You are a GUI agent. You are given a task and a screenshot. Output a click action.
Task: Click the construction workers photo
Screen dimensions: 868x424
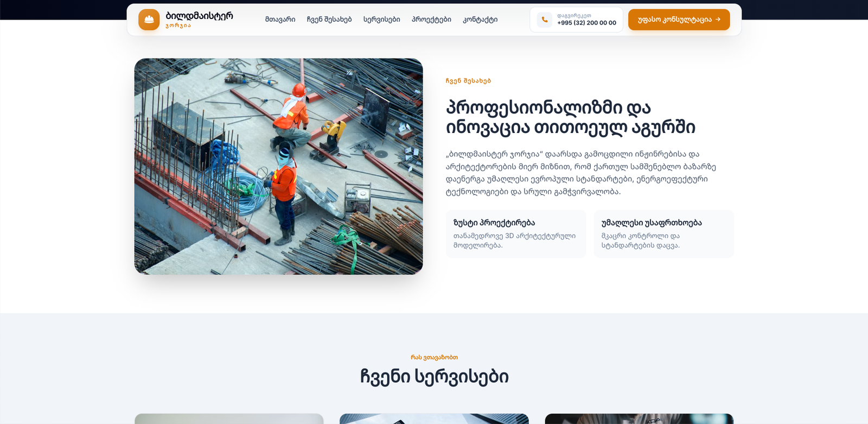(278, 166)
